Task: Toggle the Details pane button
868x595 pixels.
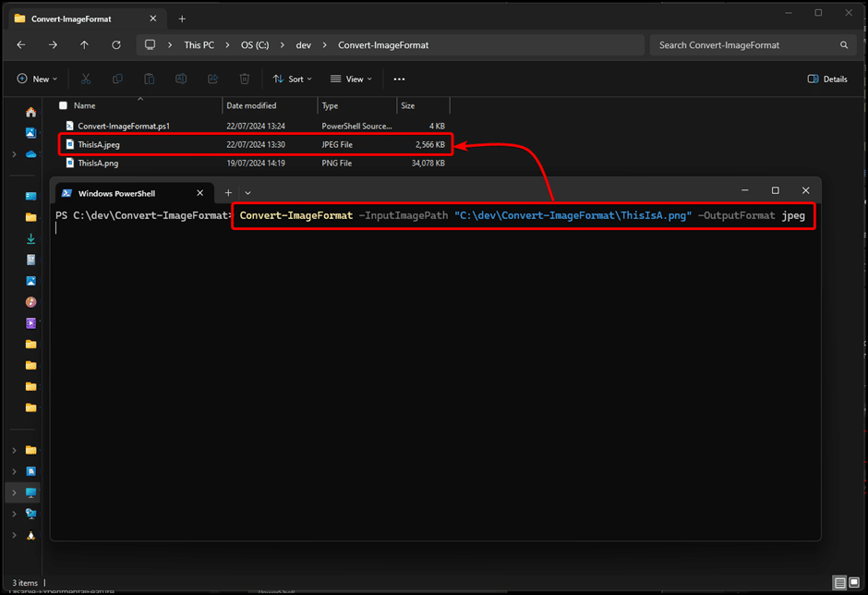Action: coord(827,79)
